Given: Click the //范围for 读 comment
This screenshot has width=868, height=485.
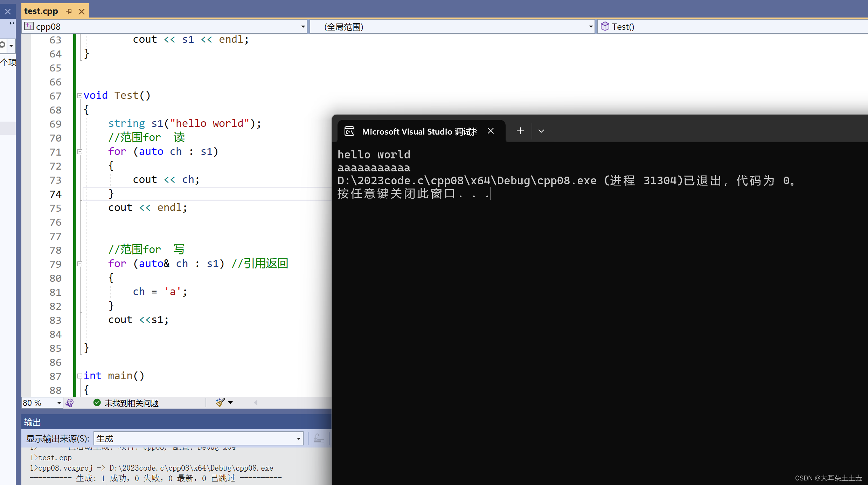Looking at the screenshot, I should (146, 137).
